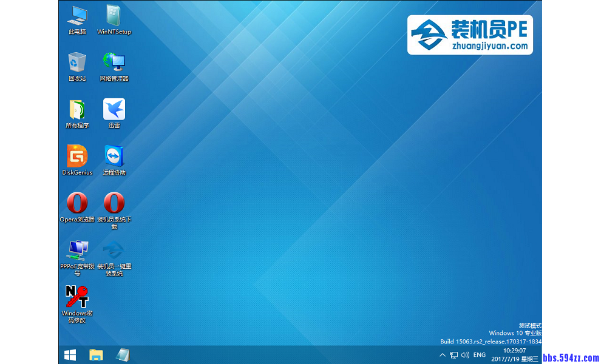Screen dimensions: 601x364
Task: Open the network status tray icon
Action: (x=454, y=355)
